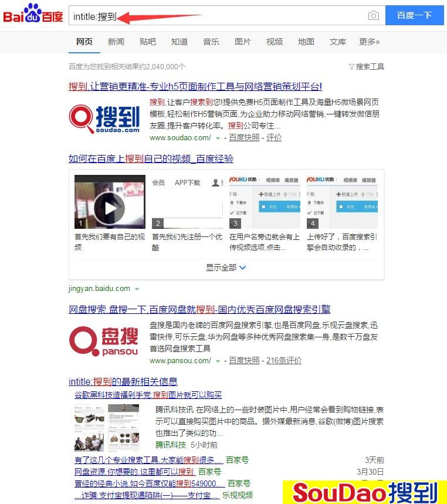Click the 百度一下 search button

pos(414,15)
